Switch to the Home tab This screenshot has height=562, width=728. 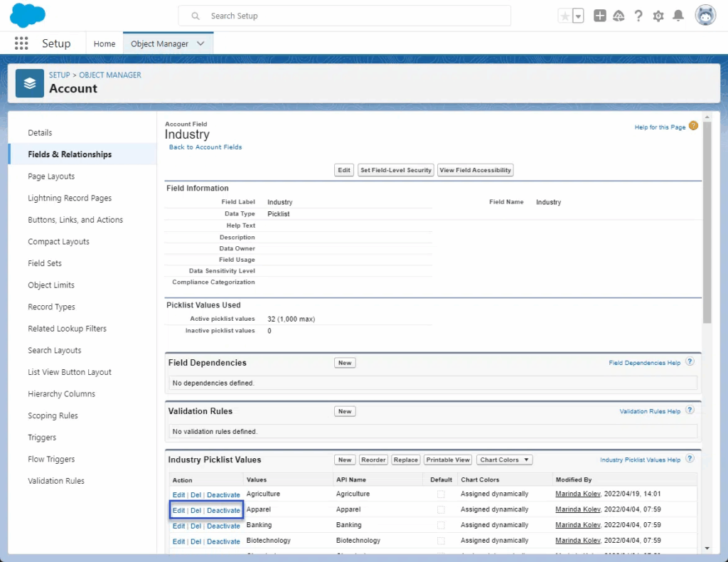(105, 43)
